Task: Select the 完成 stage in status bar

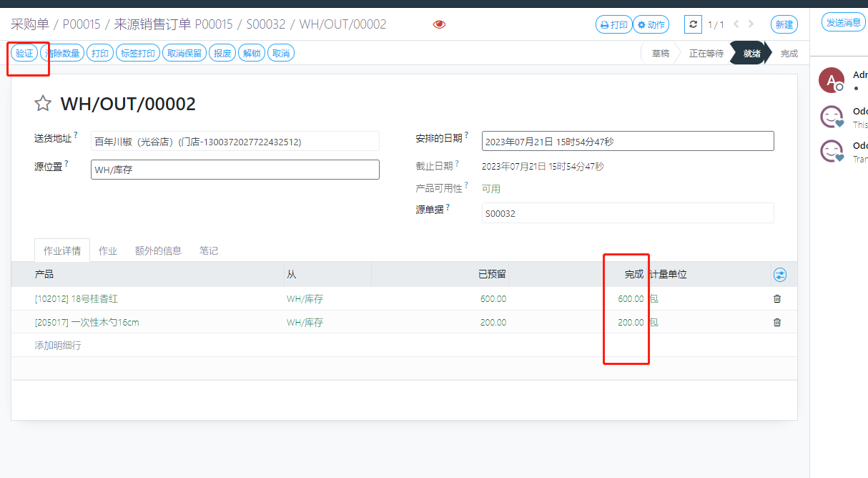Action: 789,53
